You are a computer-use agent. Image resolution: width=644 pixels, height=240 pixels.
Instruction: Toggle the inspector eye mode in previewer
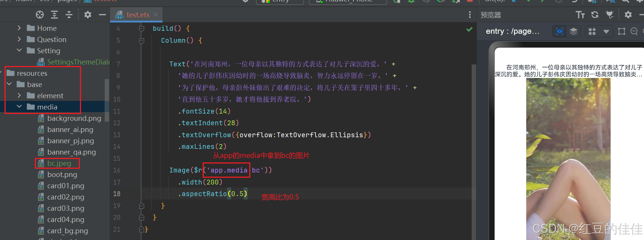(560, 31)
